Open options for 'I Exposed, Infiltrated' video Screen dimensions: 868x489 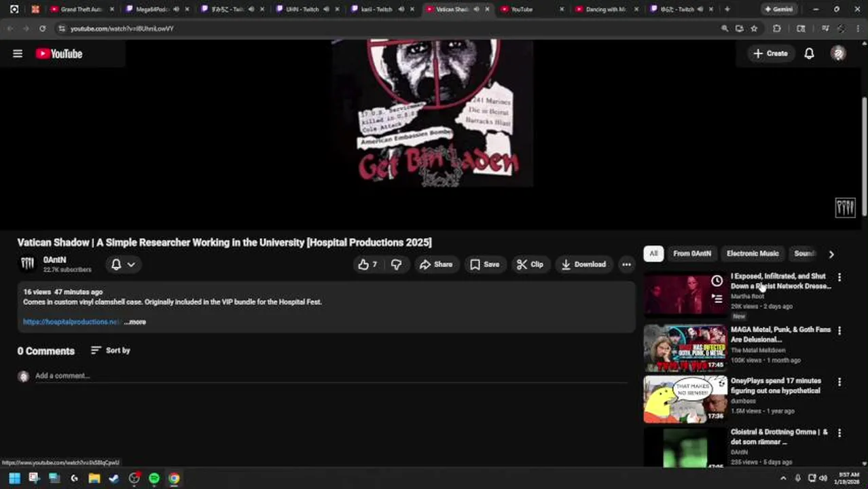click(839, 277)
